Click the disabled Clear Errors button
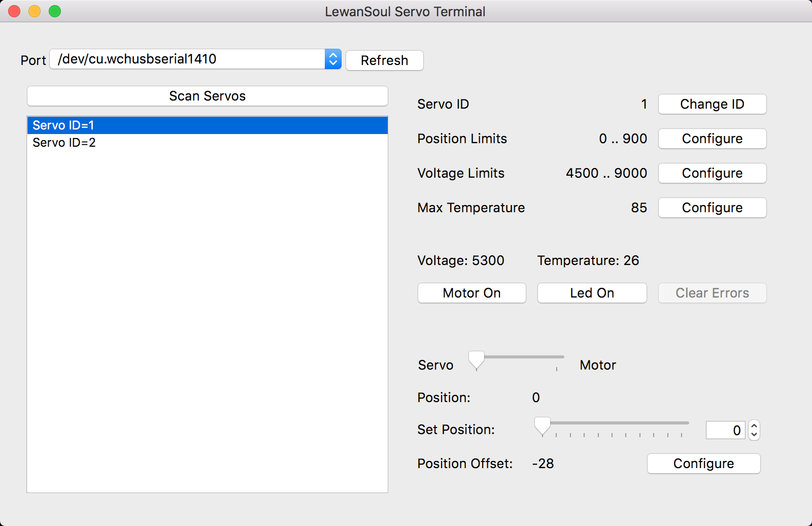The width and height of the screenshot is (812, 526). 712,293
